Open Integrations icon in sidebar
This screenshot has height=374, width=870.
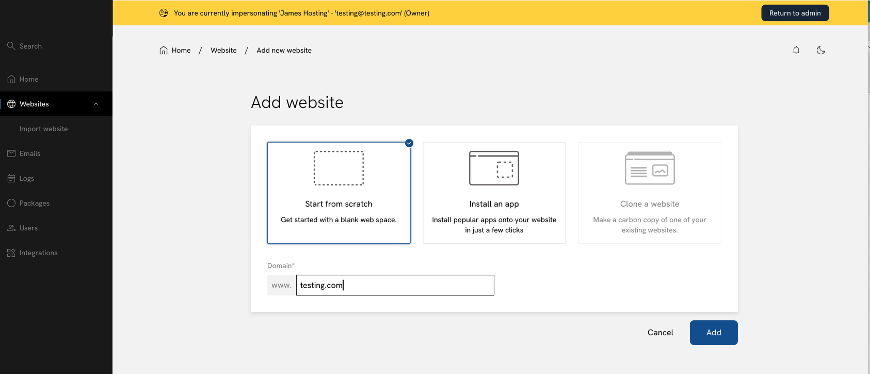(11, 252)
